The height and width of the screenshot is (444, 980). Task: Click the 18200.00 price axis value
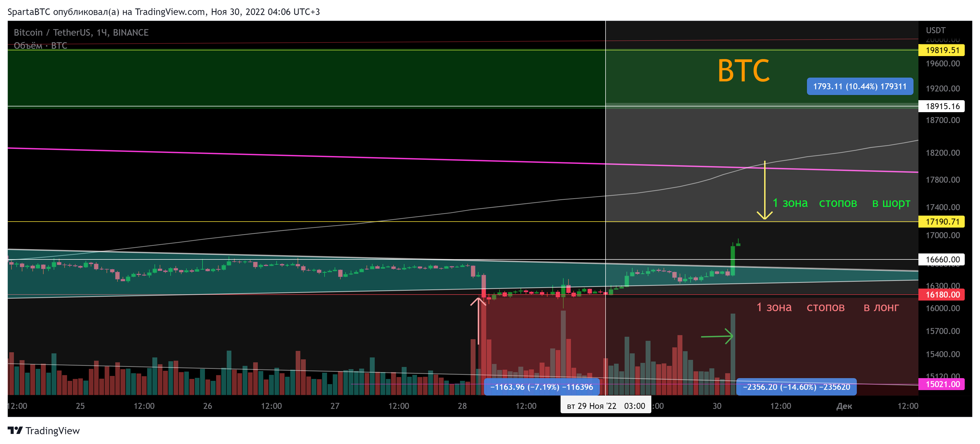(942, 153)
